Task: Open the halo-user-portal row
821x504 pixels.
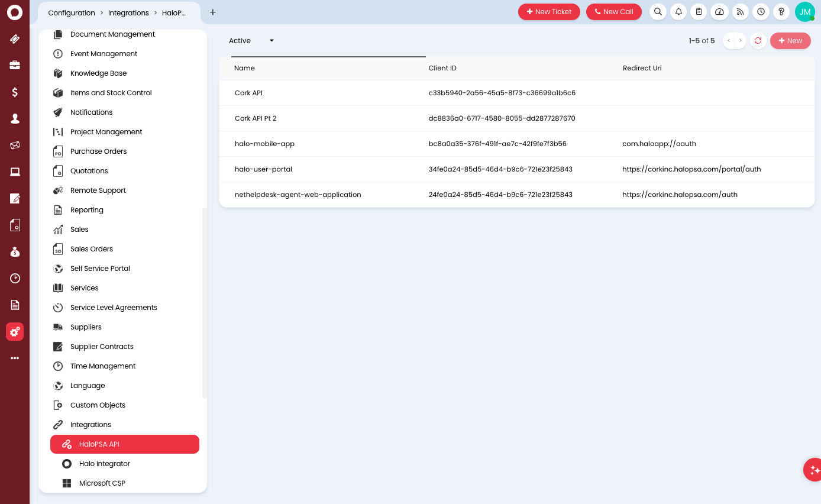Action: pos(517,169)
